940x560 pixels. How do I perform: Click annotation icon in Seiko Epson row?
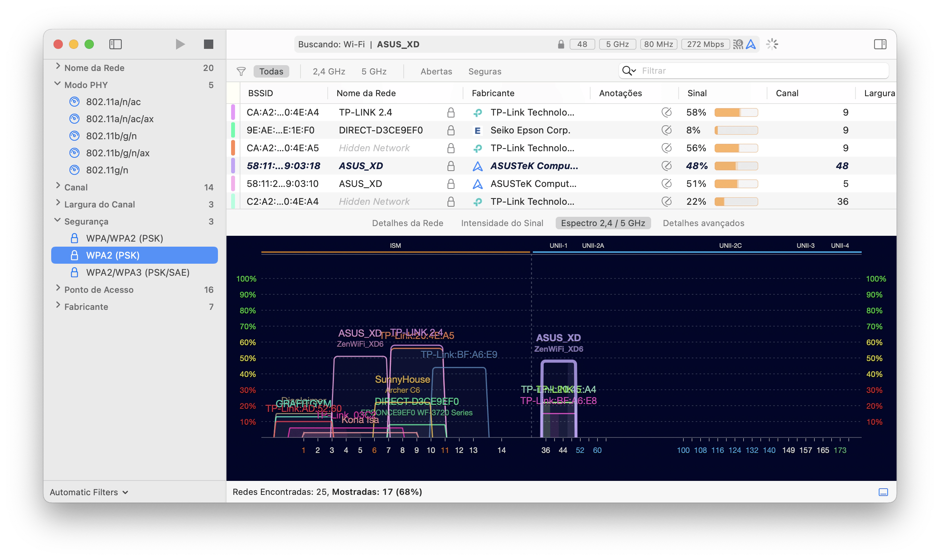(666, 130)
